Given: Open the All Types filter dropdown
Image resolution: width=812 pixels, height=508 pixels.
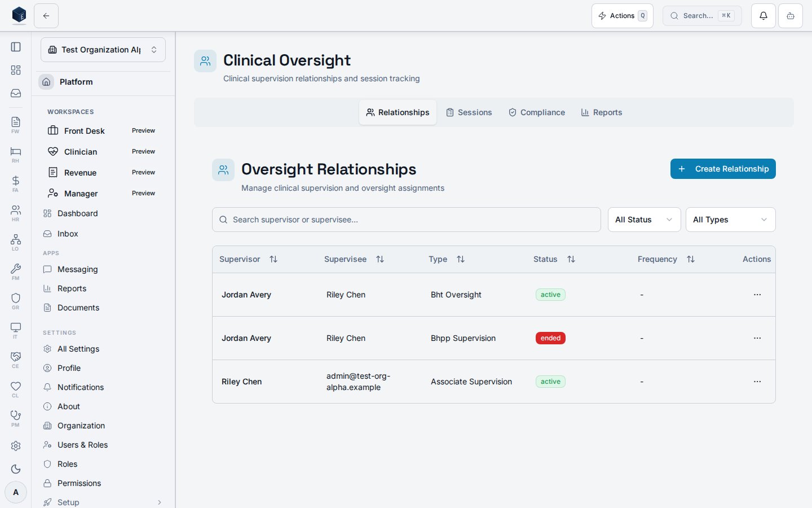Looking at the screenshot, I should tap(731, 220).
